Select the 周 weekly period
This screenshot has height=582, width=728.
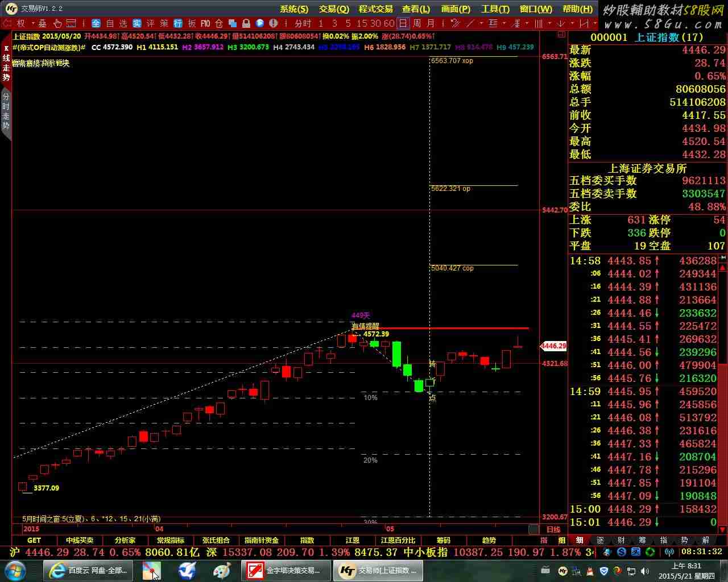pyautogui.click(x=417, y=23)
